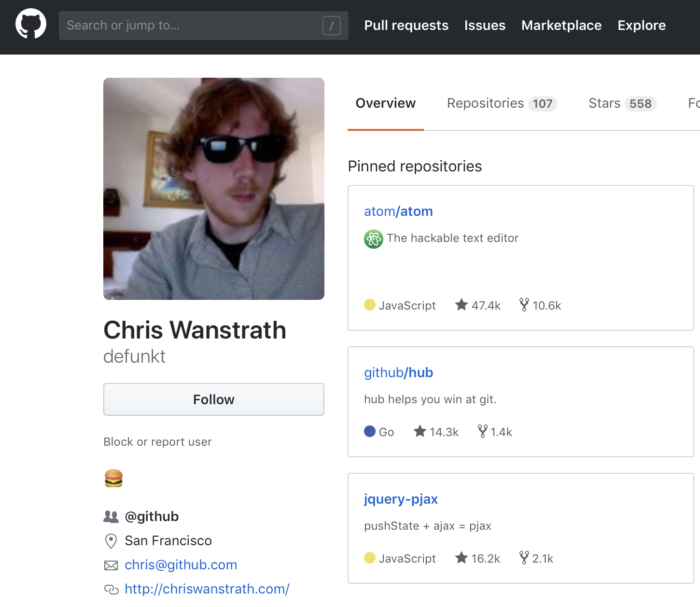
Task: Click the mail envelope icon beside chris@github.com
Action: tap(111, 565)
